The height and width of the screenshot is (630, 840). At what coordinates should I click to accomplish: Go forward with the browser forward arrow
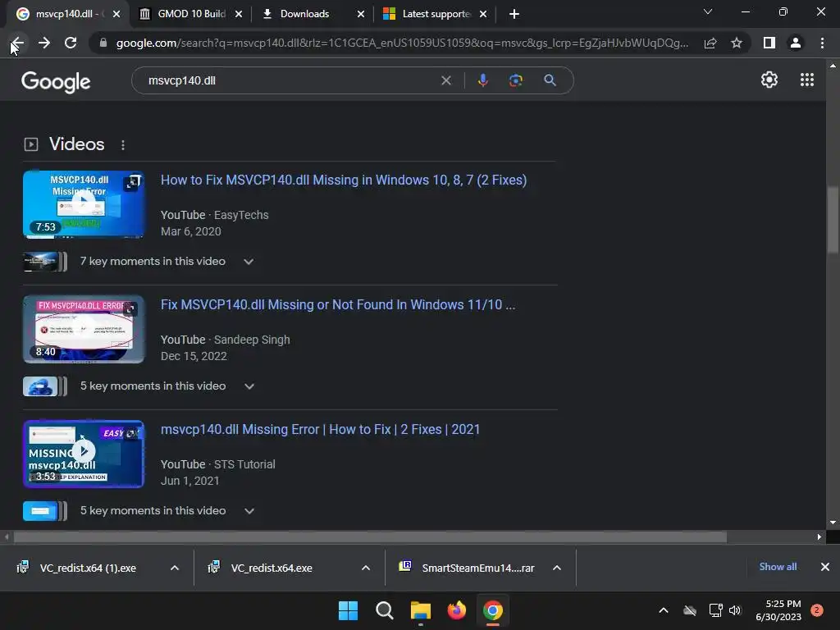click(x=44, y=43)
